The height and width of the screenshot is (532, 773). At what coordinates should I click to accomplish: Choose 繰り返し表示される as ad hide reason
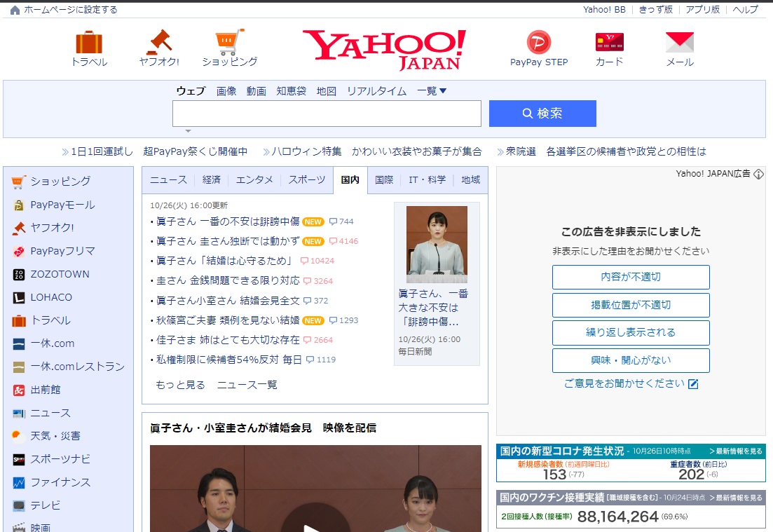pyautogui.click(x=631, y=333)
